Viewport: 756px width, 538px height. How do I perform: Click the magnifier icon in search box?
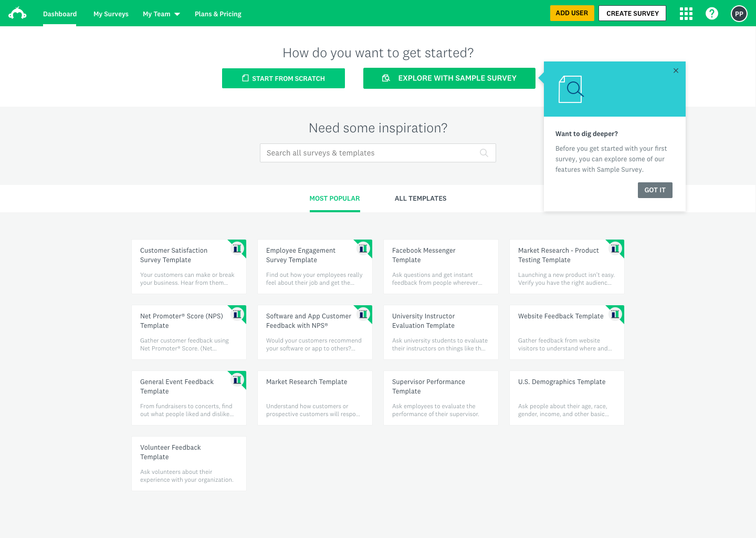484,153
